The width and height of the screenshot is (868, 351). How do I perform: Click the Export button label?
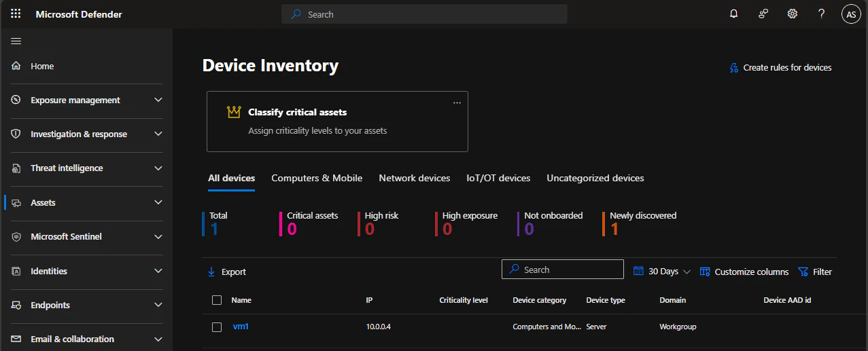coord(234,272)
